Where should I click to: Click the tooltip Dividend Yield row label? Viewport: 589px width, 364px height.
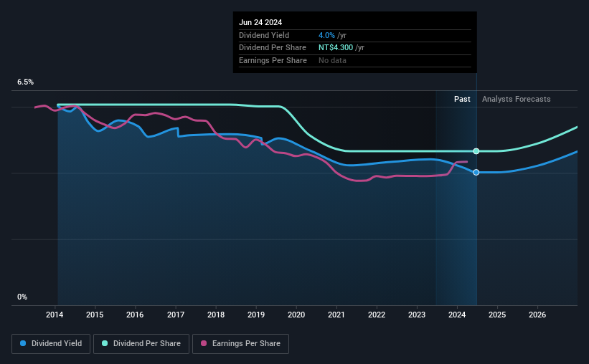click(264, 35)
